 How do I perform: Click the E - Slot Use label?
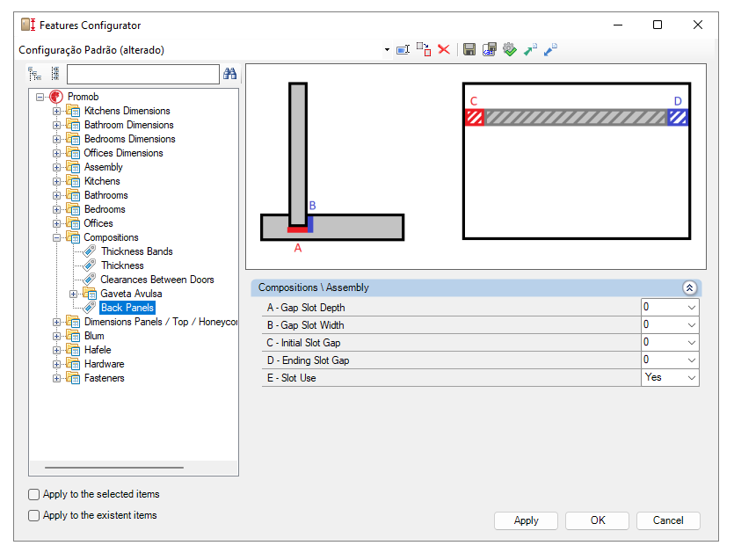pyautogui.click(x=291, y=378)
